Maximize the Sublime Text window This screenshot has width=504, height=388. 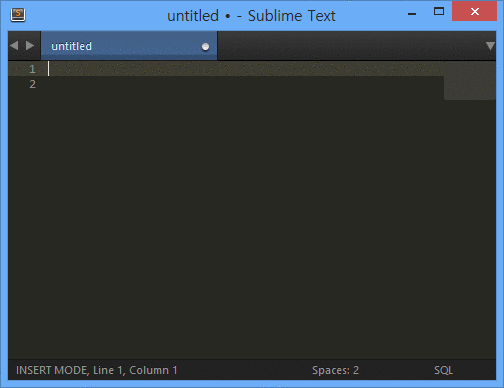[x=439, y=12]
